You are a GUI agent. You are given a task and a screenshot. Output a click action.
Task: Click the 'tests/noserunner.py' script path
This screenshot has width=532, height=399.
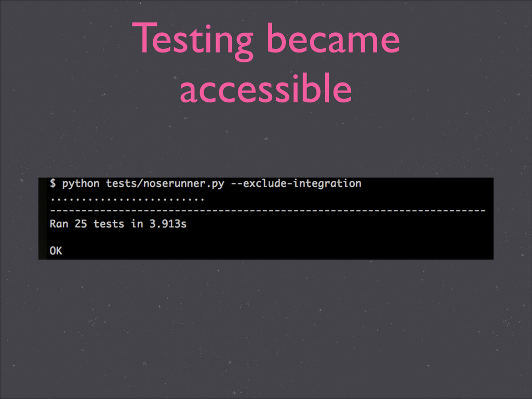pyautogui.click(x=165, y=184)
